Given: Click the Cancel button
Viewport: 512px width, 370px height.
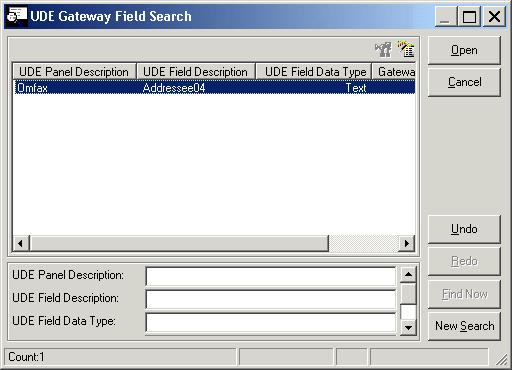Looking at the screenshot, I should 464,82.
